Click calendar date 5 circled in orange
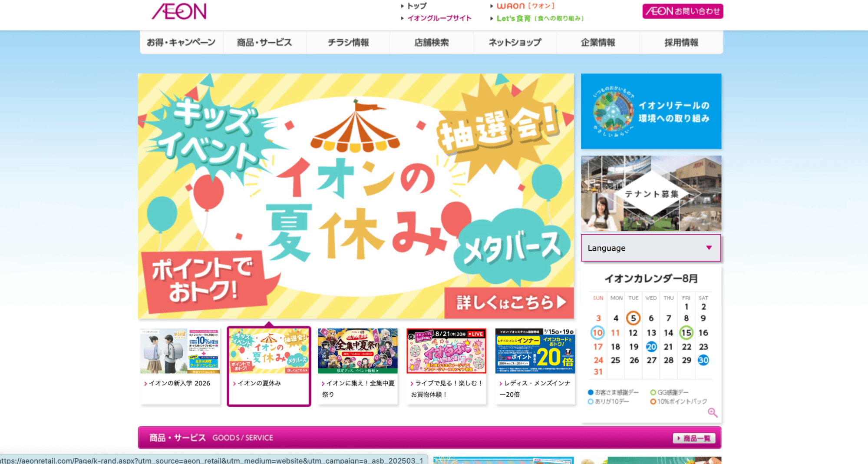 click(x=633, y=318)
